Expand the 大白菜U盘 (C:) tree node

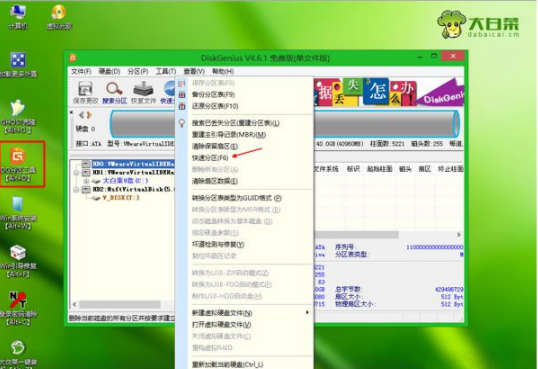[x=86, y=181]
